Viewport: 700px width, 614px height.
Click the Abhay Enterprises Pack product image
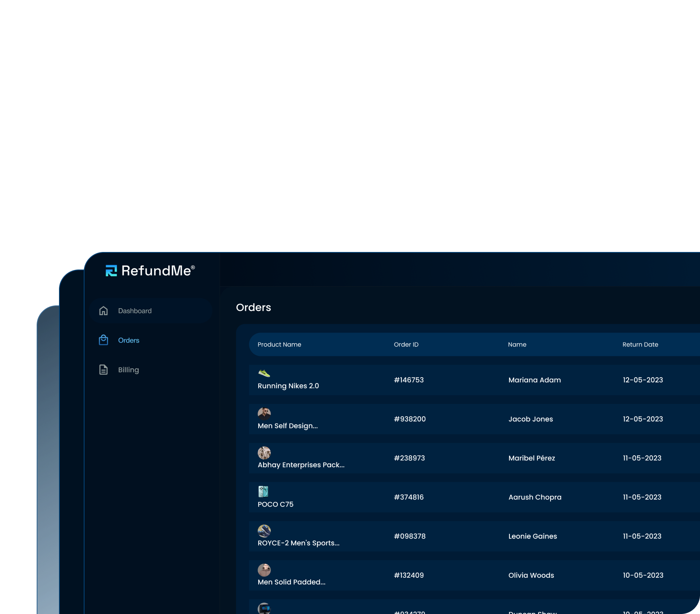pyautogui.click(x=264, y=453)
